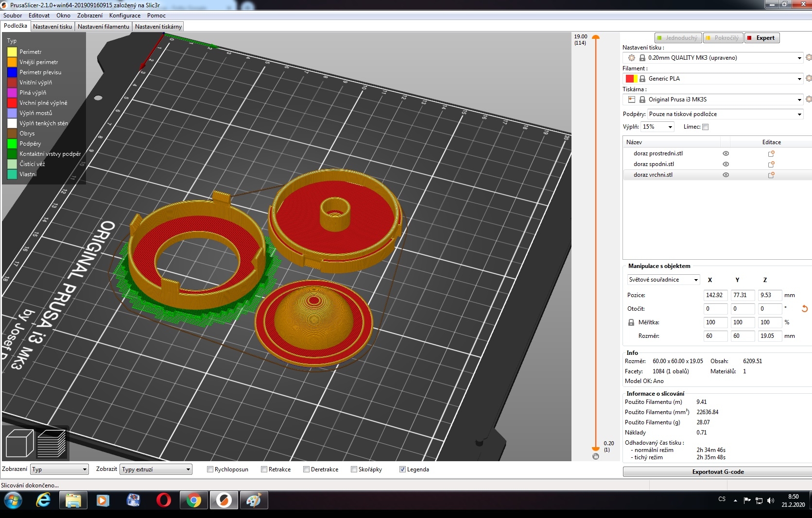
Task: Switch to the layers preview view icon
Action: click(52, 443)
